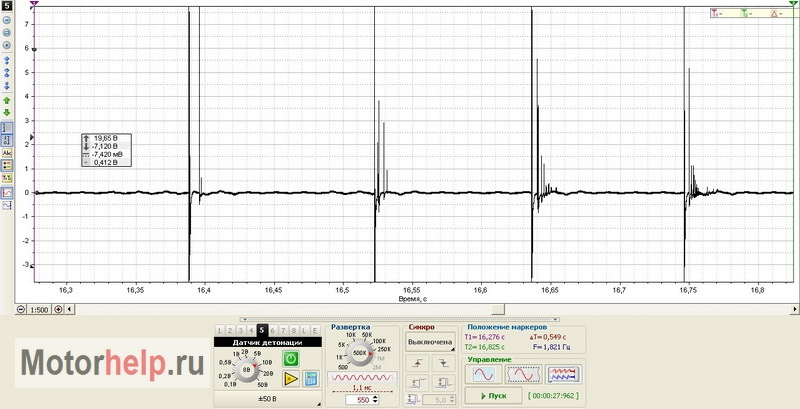Click the yellow play arrow in the channel panel
Screen dimensions: 800x409
[x=291, y=379]
